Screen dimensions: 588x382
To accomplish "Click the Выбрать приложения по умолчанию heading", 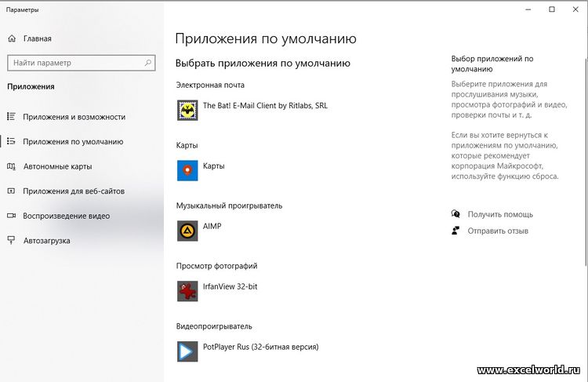I will pyautogui.click(x=263, y=63).
